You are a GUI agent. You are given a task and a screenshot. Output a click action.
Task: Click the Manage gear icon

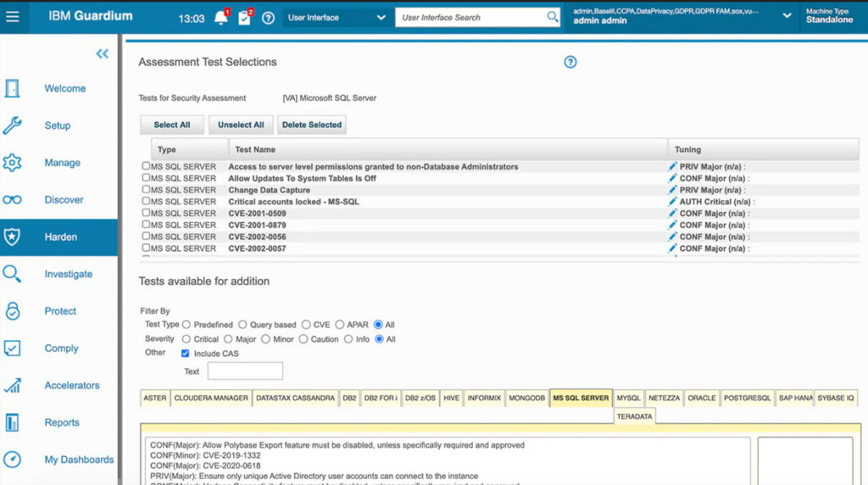click(12, 163)
